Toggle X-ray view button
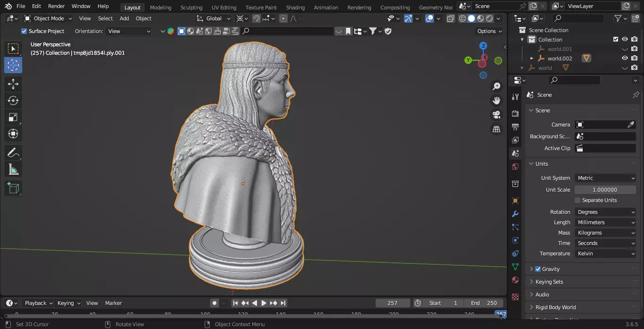This screenshot has width=644, height=329. coord(450,18)
